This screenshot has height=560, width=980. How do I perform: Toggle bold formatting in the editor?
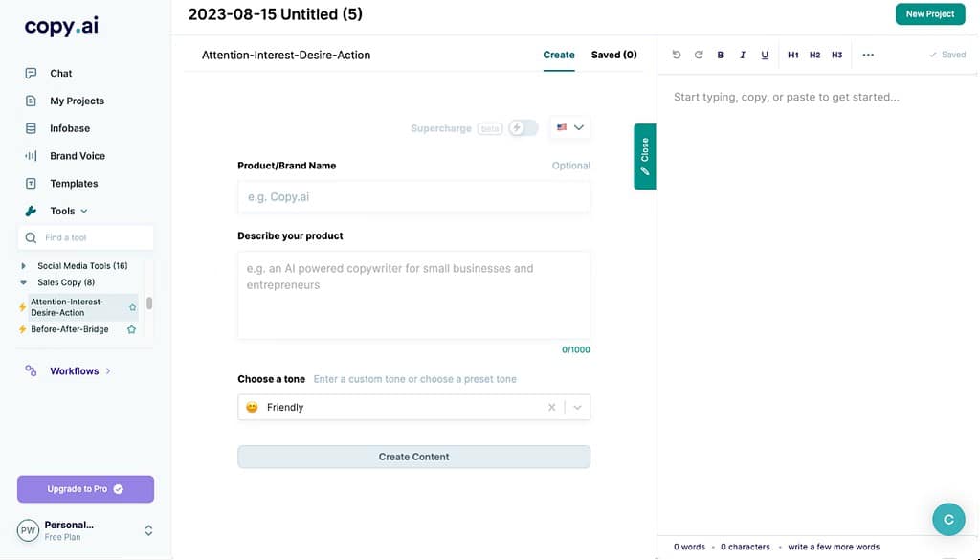click(721, 55)
